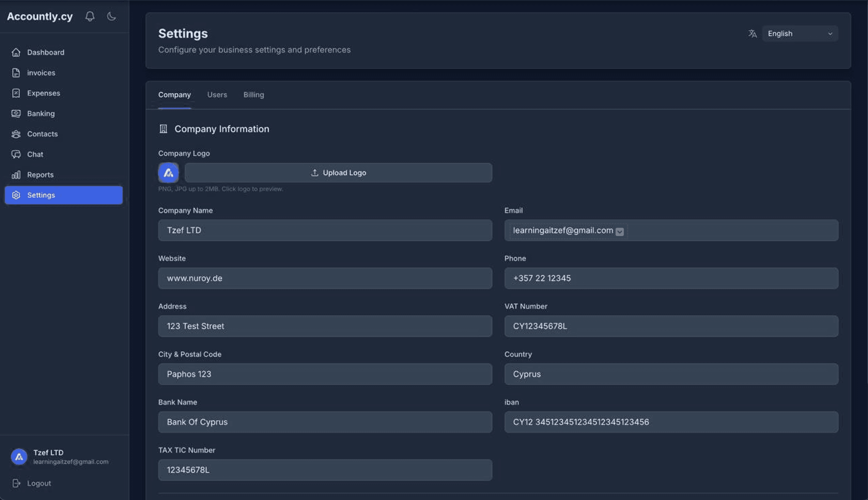Expand the English language dropdown
The height and width of the screenshot is (500, 868).
pos(800,34)
